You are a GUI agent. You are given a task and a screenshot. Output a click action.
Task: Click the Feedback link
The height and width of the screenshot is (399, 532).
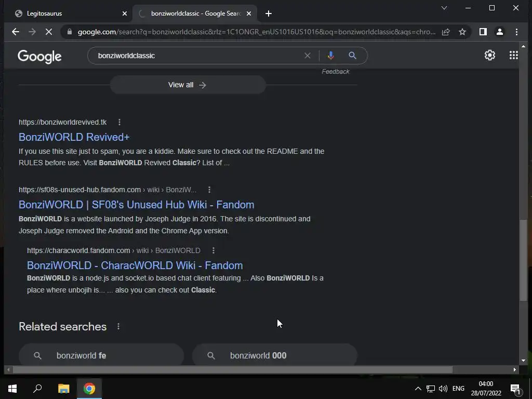pyautogui.click(x=335, y=72)
